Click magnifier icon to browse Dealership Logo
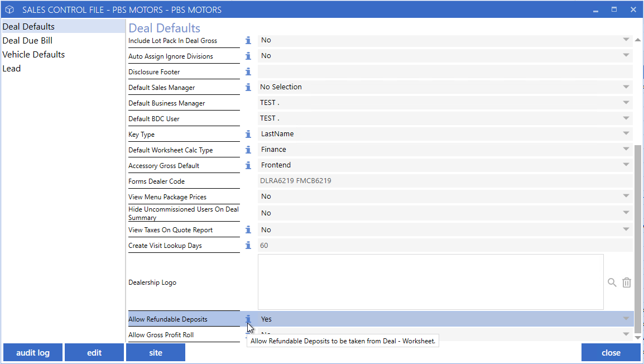The width and height of the screenshot is (644, 364). [x=612, y=282]
